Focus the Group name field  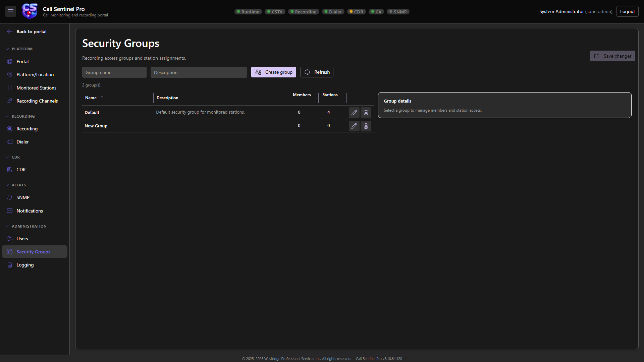[x=114, y=72]
